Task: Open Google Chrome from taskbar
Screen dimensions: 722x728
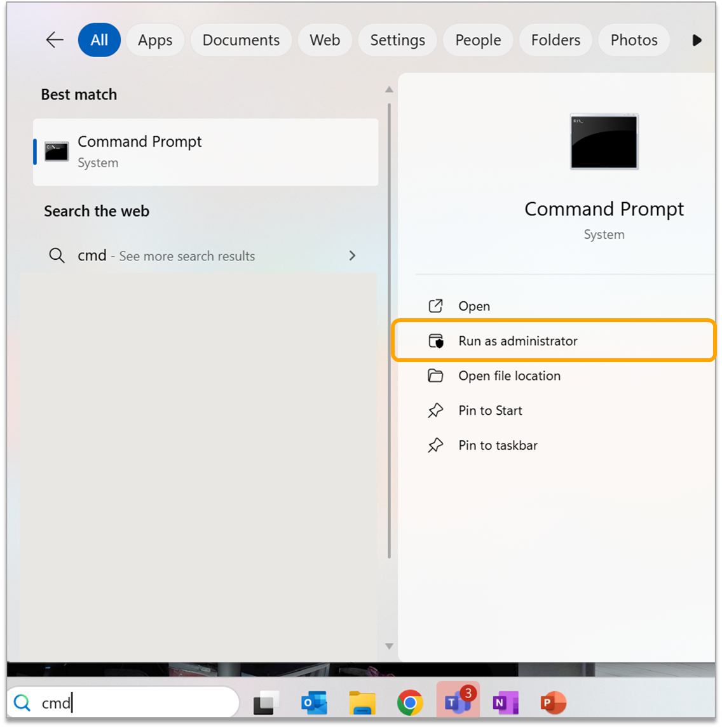Action: [410, 703]
